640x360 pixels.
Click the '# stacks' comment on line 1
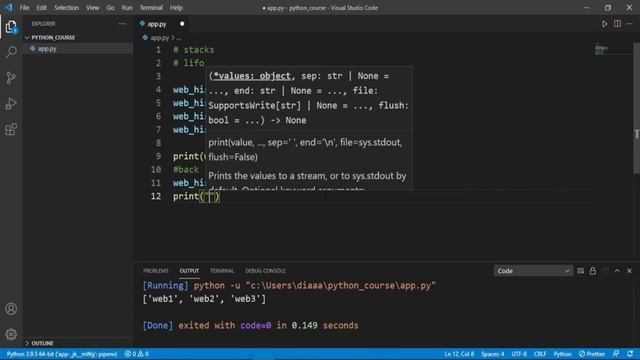193,50
